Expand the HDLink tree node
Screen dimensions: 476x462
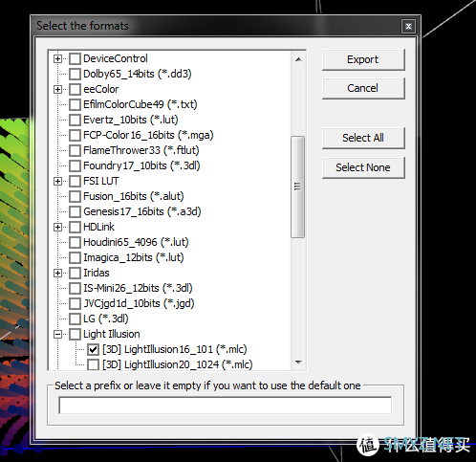(57, 227)
